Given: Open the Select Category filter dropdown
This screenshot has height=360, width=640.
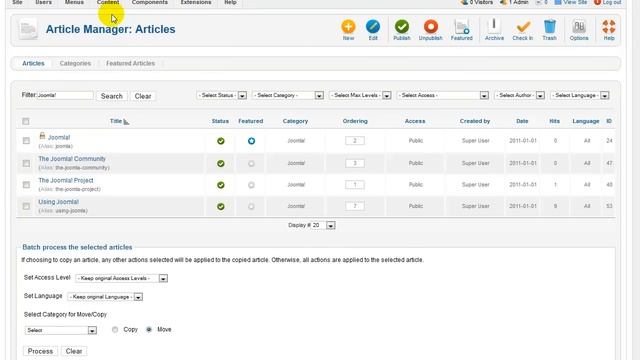Looking at the screenshot, I should pyautogui.click(x=288, y=95).
